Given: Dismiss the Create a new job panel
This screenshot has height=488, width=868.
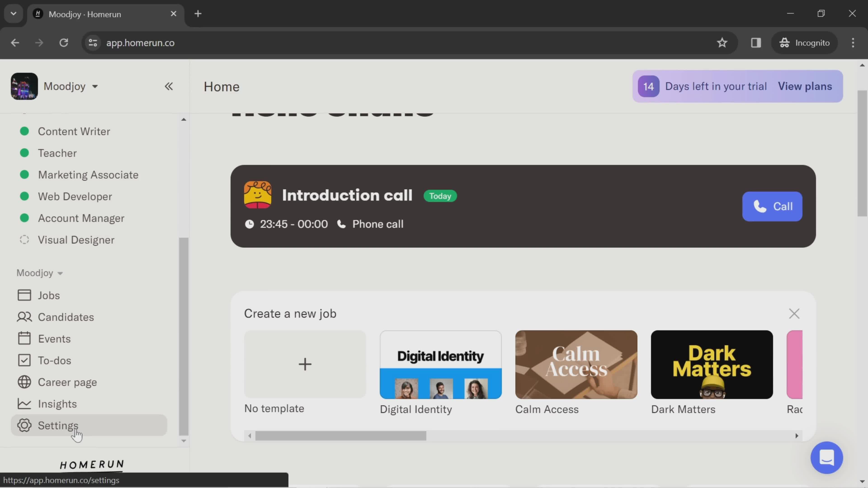Looking at the screenshot, I should point(794,314).
